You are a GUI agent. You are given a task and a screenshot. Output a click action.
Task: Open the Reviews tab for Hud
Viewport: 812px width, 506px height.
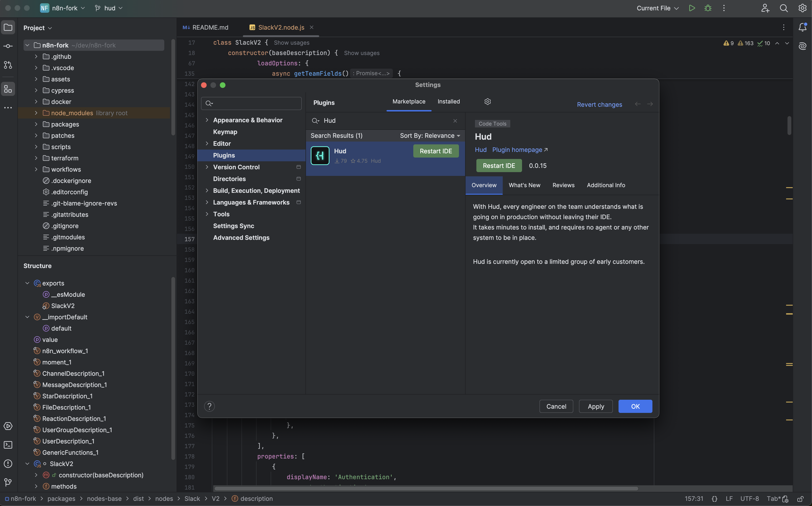pos(563,185)
